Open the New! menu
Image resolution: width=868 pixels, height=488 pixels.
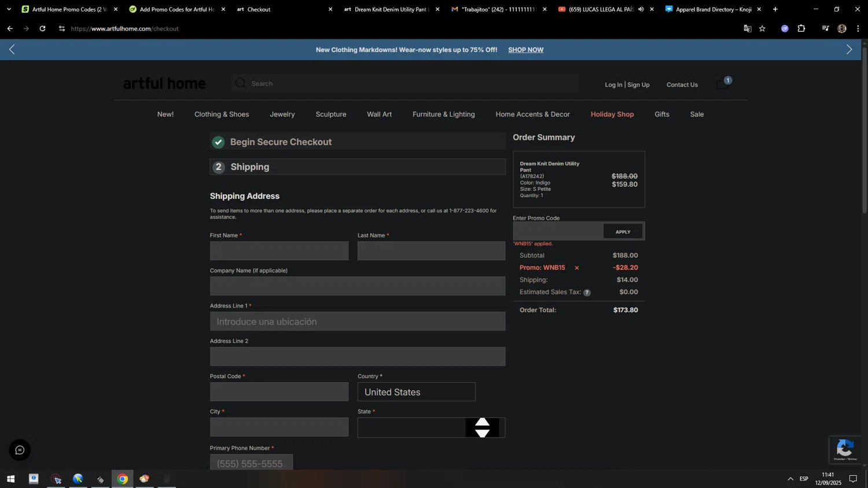pos(165,114)
